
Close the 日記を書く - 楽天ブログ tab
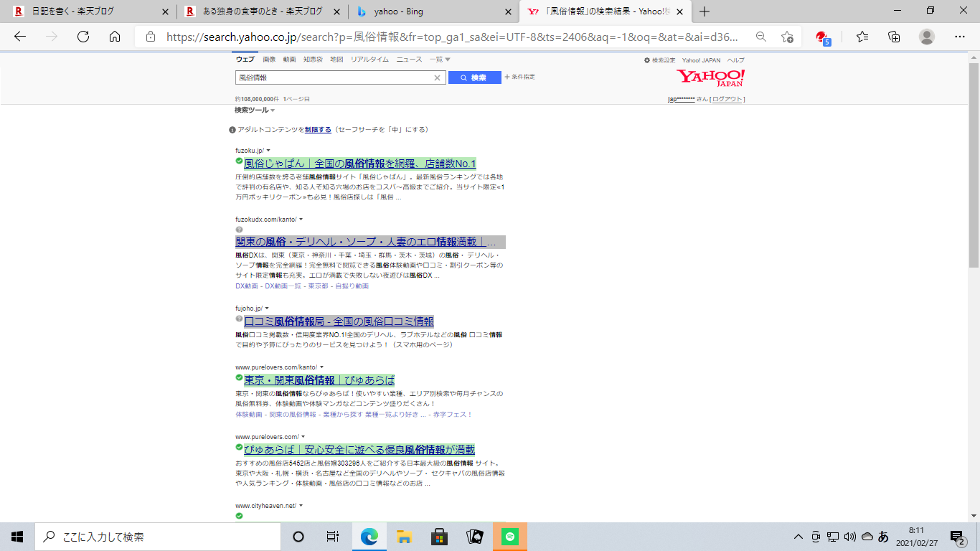(x=165, y=11)
